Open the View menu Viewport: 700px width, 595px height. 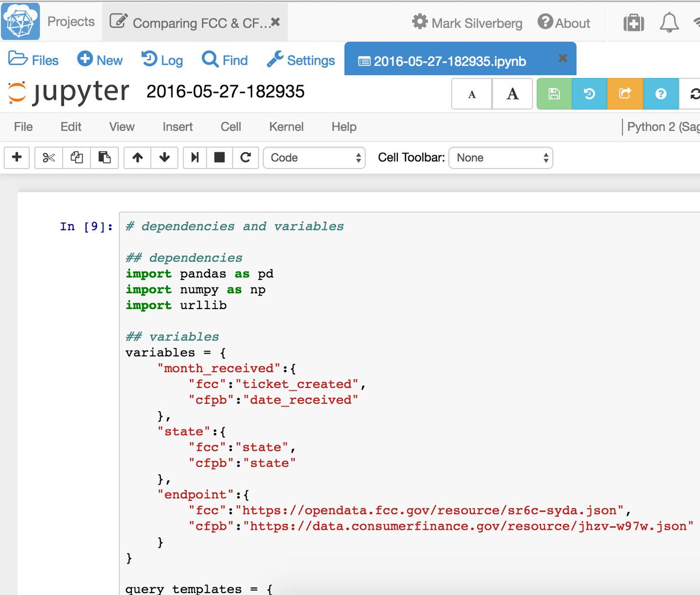[x=122, y=127]
